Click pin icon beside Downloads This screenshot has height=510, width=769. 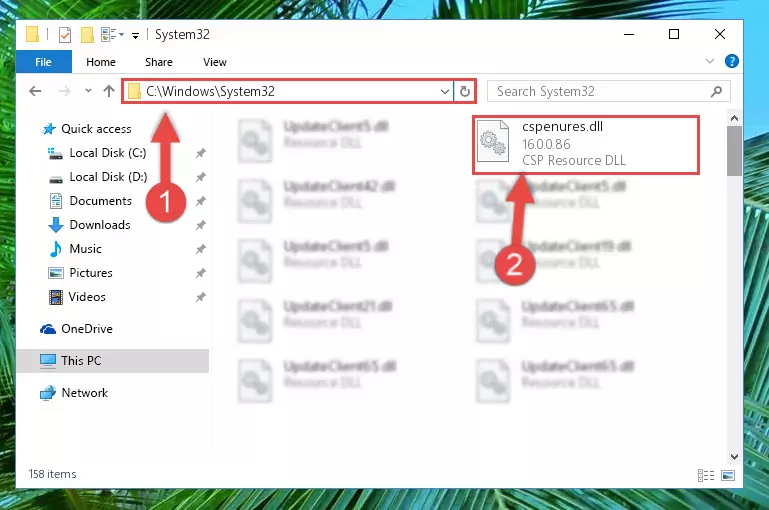[201, 225]
